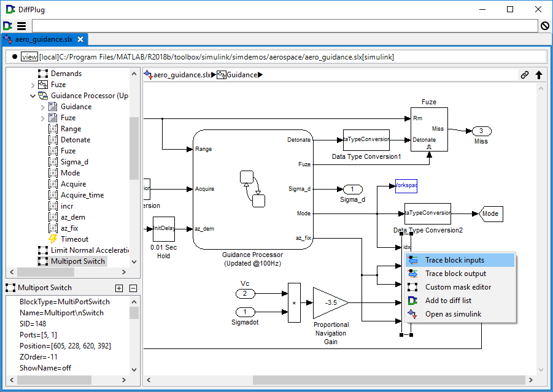The image size is (553, 392).
Task: Click the cancel circle icon beside search bar
Action: coord(545,26)
